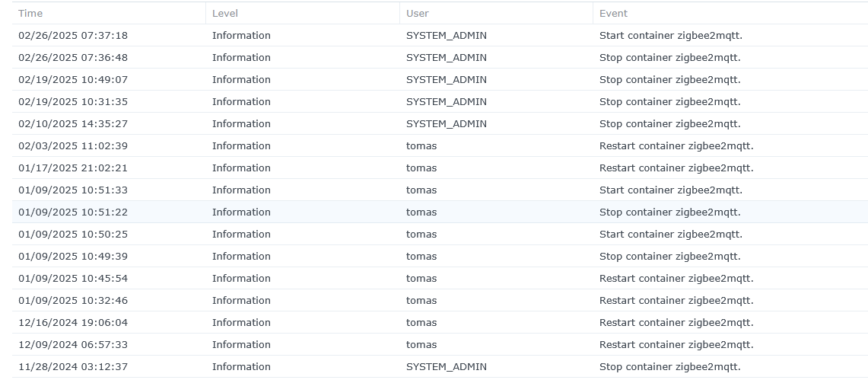
Task: Select the 02/03/2025 11:02:39 restart row
Action: tap(73, 146)
